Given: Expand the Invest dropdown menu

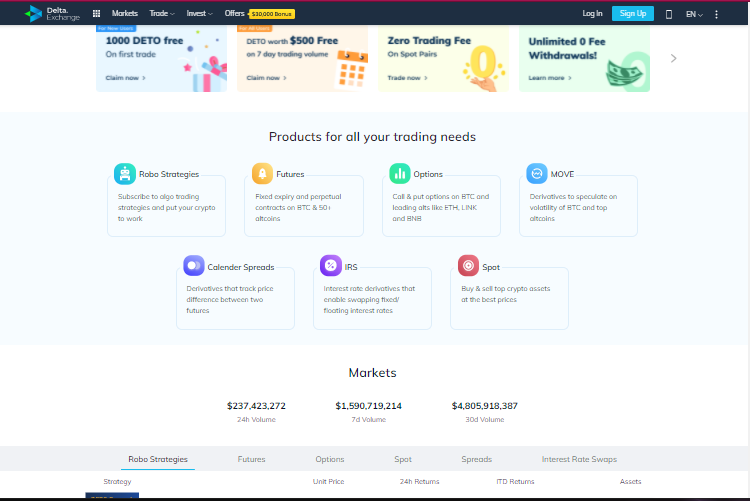Looking at the screenshot, I should click(199, 13).
